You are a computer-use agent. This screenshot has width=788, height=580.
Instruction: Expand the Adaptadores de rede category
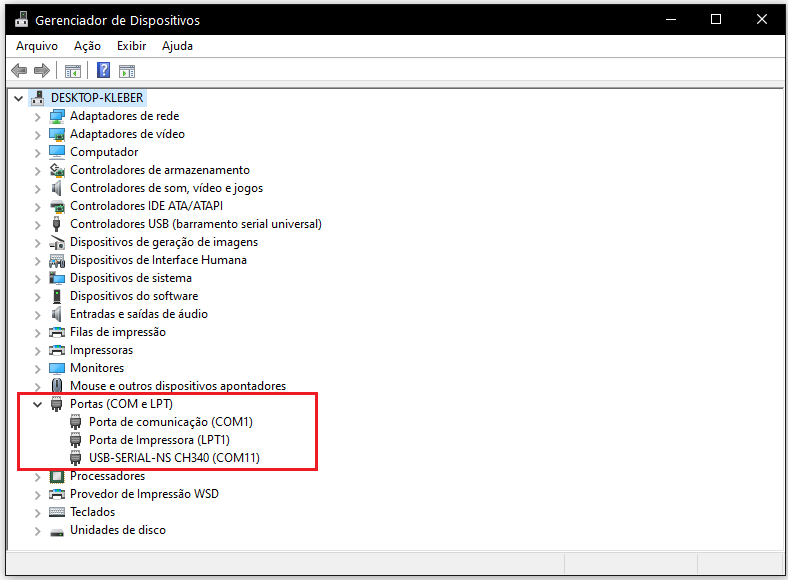click(38, 117)
